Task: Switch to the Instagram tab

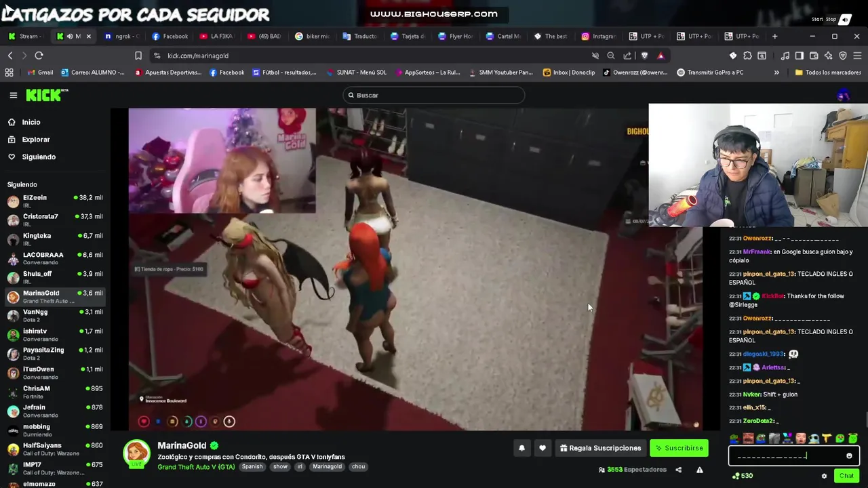Action: pos(598,37)
